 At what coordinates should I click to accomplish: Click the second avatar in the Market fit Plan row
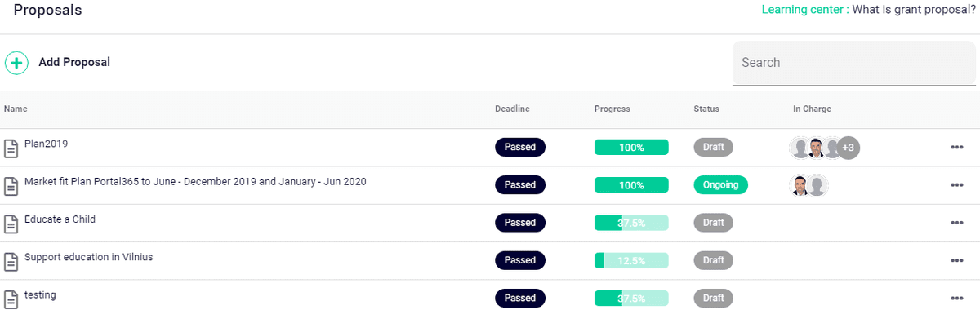point(817,185)
